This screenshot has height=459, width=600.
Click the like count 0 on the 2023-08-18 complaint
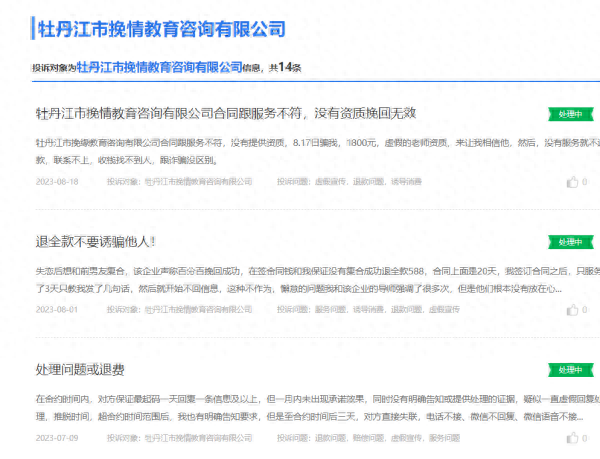point(584,182)
